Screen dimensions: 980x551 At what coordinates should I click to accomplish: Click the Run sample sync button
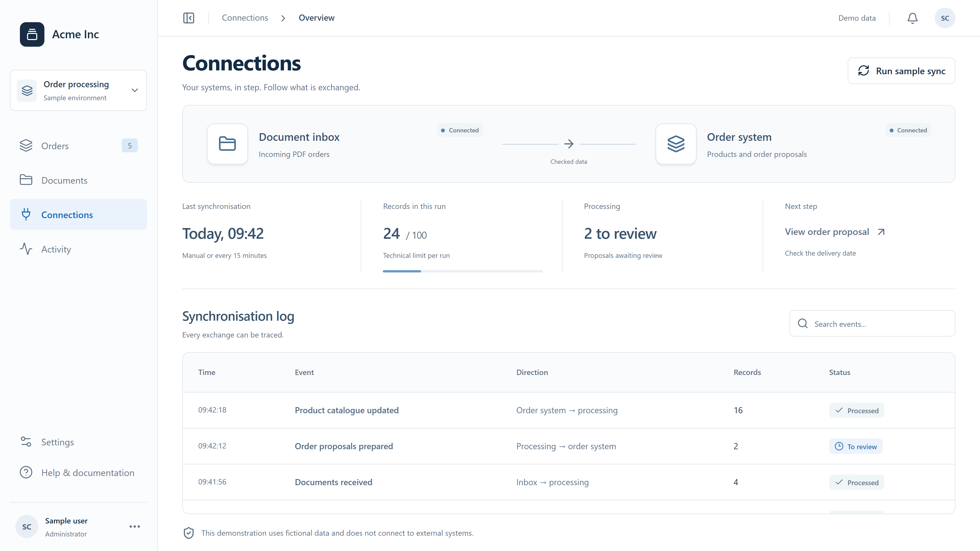point(901,71)
